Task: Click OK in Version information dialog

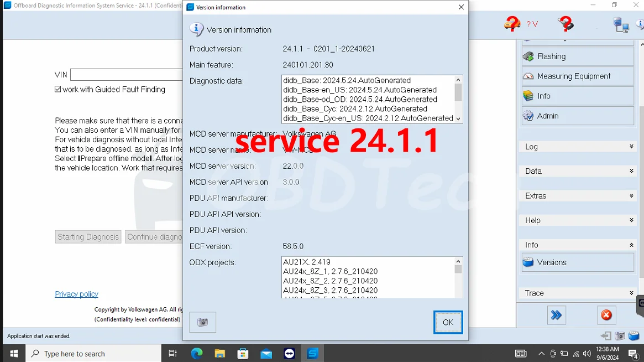Action: pyautogui.click(x=448, y=322)
